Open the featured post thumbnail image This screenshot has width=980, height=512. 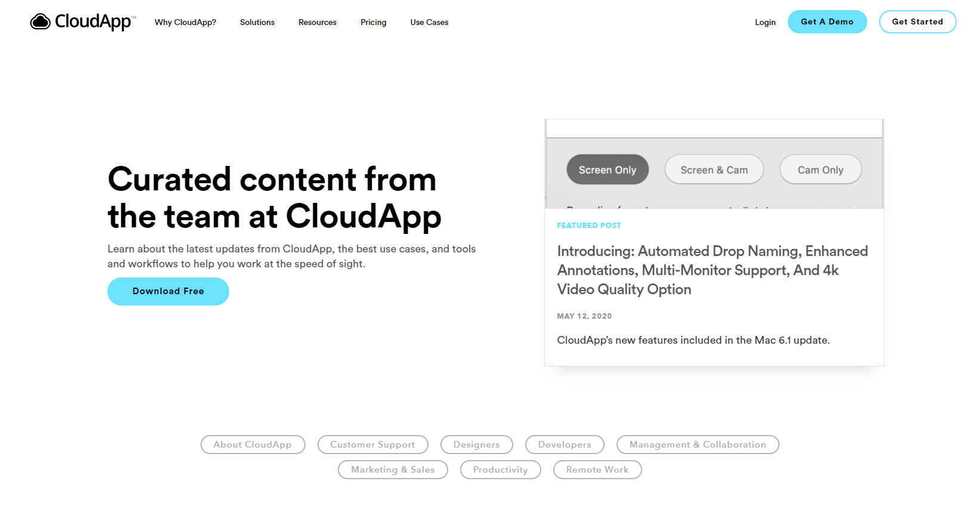coord(714,164)
